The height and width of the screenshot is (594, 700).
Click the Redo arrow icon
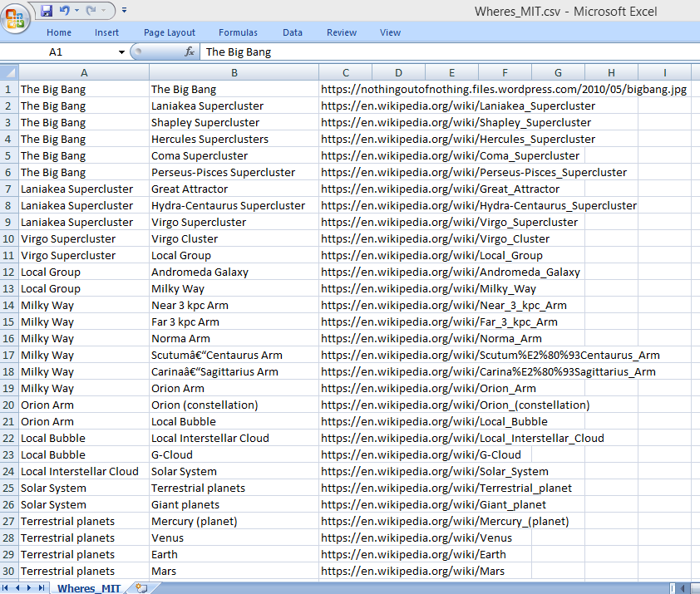pos(91,10)
